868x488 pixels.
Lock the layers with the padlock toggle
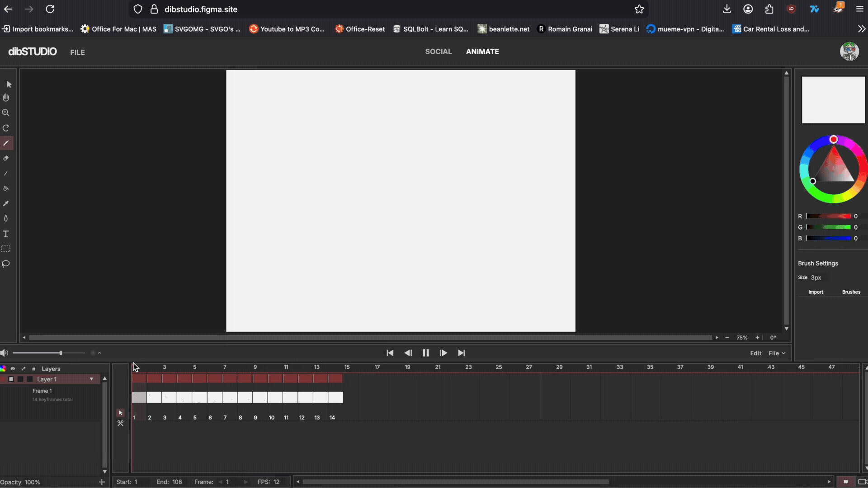[x=34, y=368]
